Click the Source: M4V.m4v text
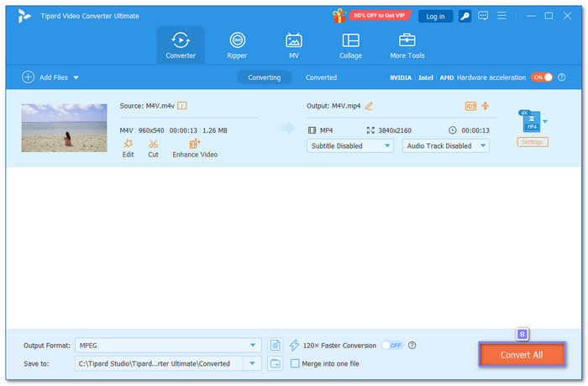The width and height of the screenshot is (588, 386). point(147,106)
